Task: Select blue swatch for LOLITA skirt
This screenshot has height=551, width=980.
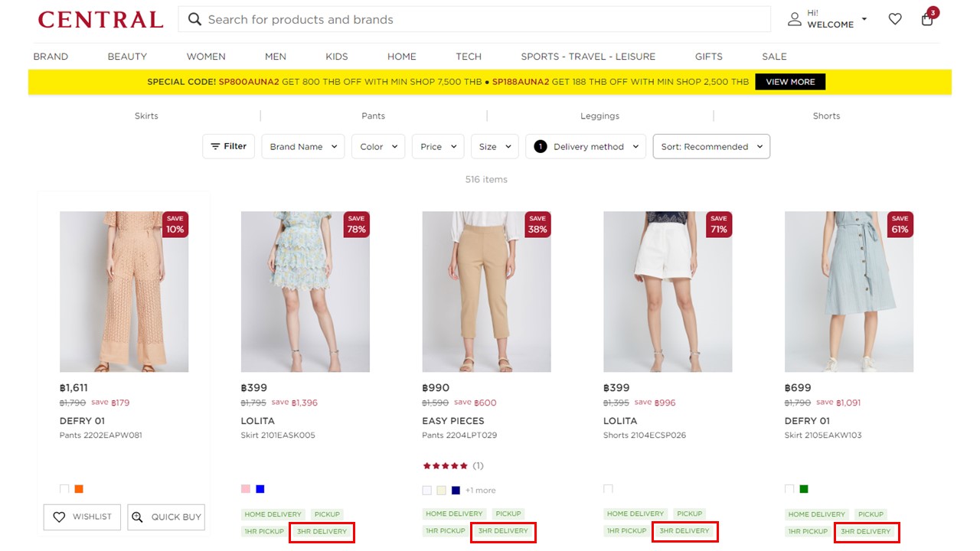Action: pyautogui.click(x=260, y=489)
